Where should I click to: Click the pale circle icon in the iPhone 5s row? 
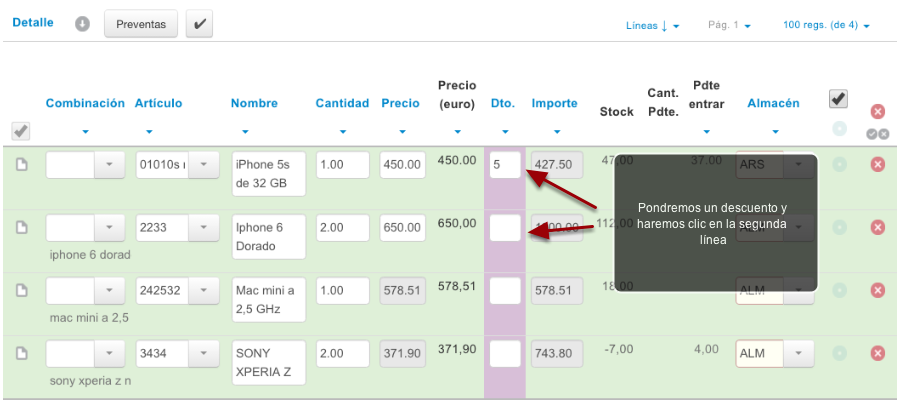click(839, 165)
